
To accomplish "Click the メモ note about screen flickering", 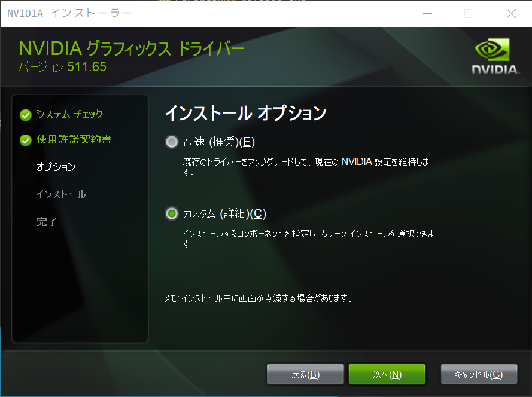I will (259, 298).
